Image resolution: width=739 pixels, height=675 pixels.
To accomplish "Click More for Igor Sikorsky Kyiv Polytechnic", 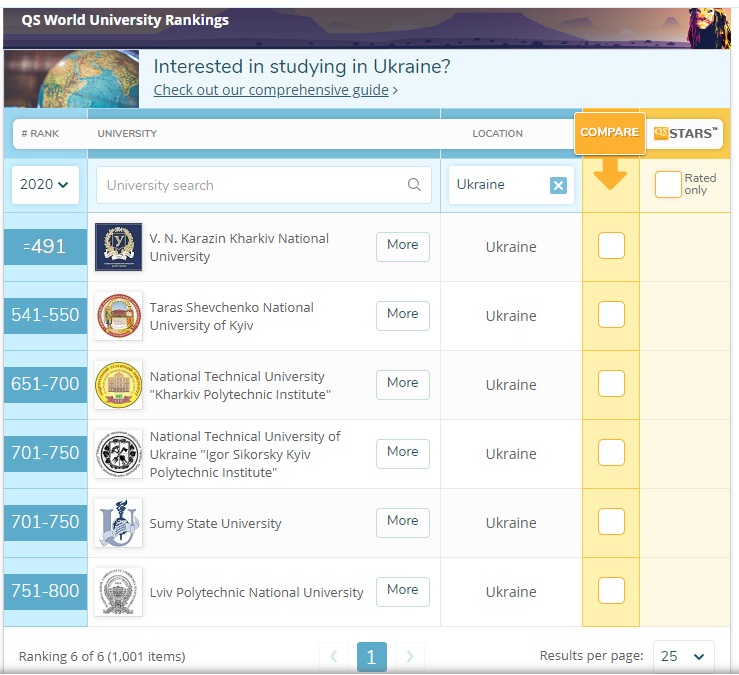I will click(402, 453).
